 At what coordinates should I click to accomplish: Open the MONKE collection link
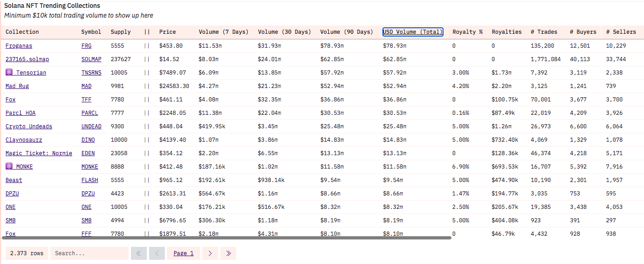point(25,167)
